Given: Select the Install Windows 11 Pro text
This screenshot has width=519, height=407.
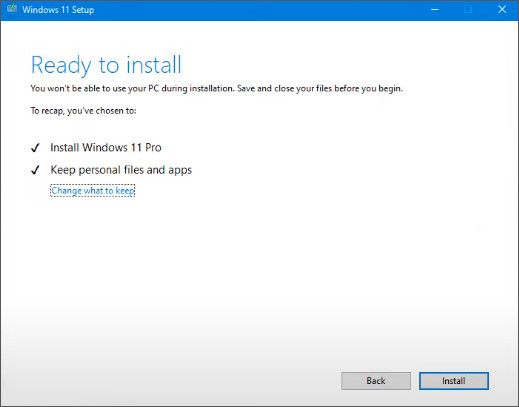Looking at the screenshot, I should [106, 147].
